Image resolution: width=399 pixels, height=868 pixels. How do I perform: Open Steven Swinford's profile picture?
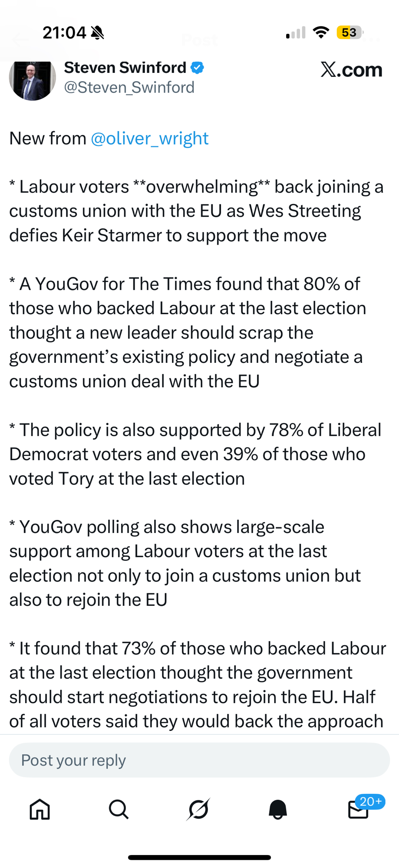point(33,79)
